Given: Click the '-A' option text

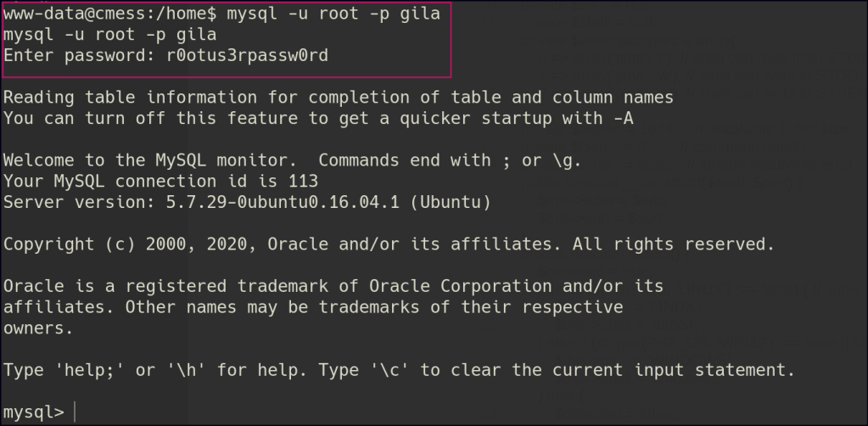Looking at the screenshot, I should click(x=622, y=119).
